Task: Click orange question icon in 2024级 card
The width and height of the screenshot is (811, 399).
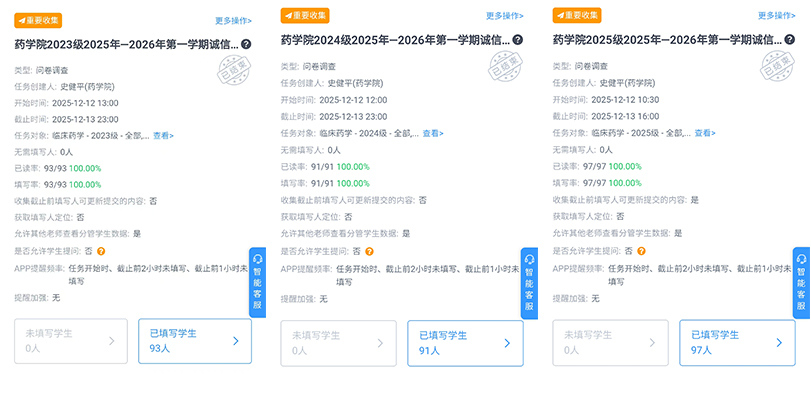Action: (x=369, y=252)
